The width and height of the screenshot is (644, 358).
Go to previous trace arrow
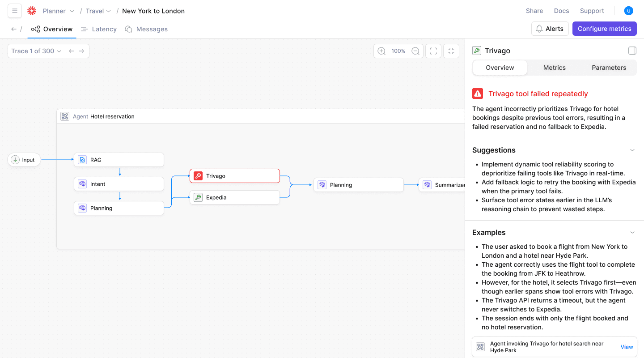point(72,51)
